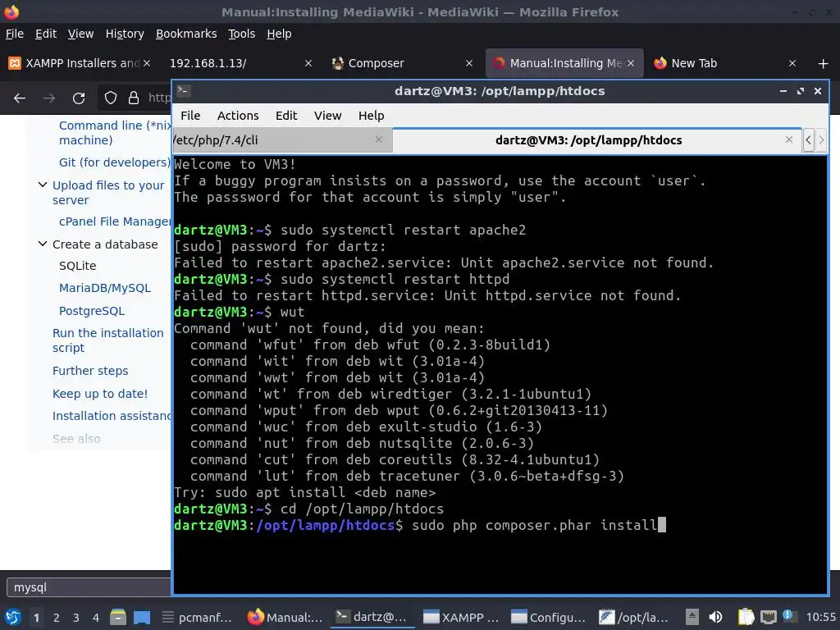Open Manual Firefox taskbar entry
The width and height of the screenshot is (840, 630).
coord(285,618)
